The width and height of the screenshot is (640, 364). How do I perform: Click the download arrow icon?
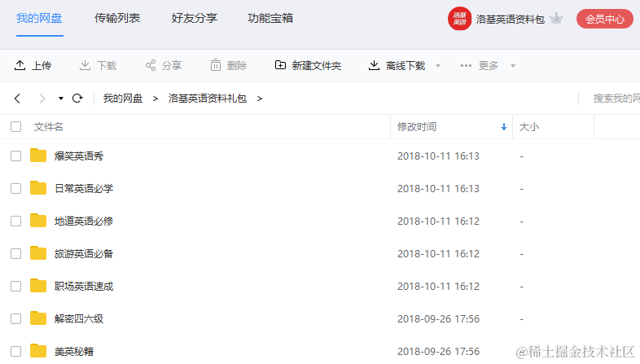pos(85,65)
